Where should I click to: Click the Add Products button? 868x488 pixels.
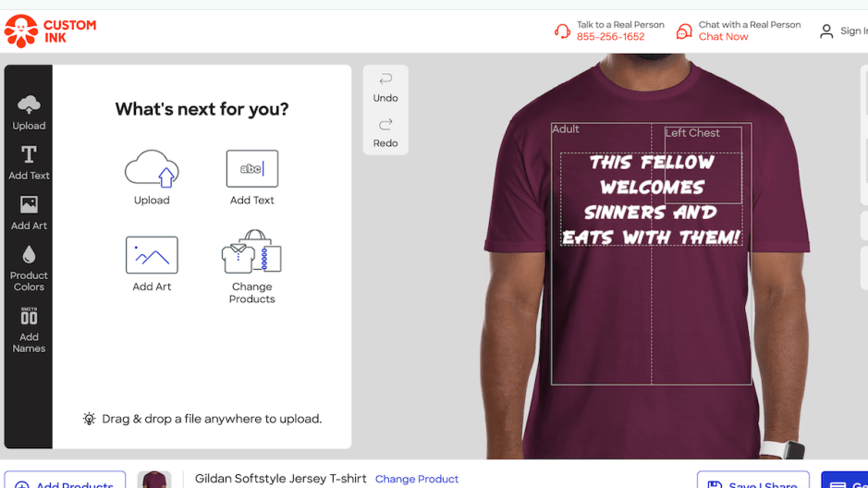[65, 482]
